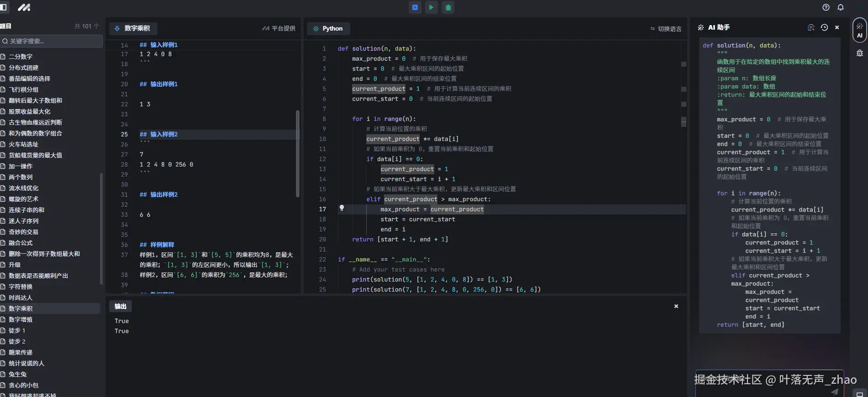Viewport: 868px width, 397px height.
Task: Open the help question mark icon
Action: pyautogui.click(x=826, y=7)
